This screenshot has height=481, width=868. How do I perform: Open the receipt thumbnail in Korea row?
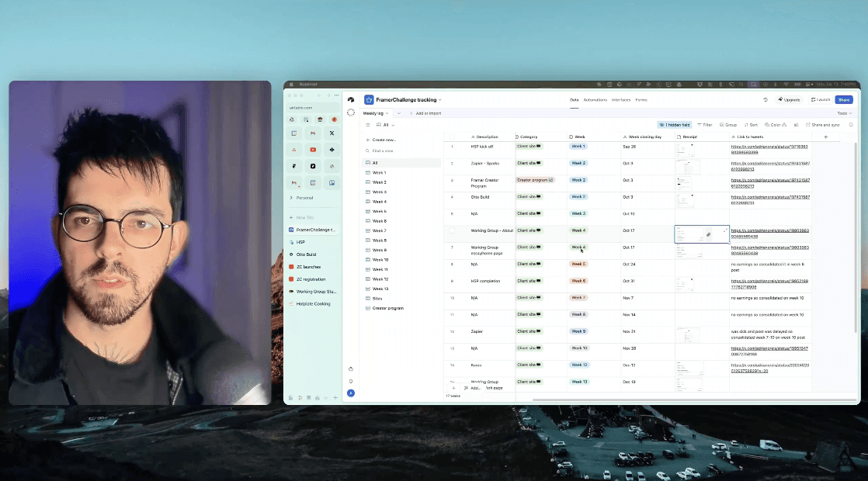689,369
